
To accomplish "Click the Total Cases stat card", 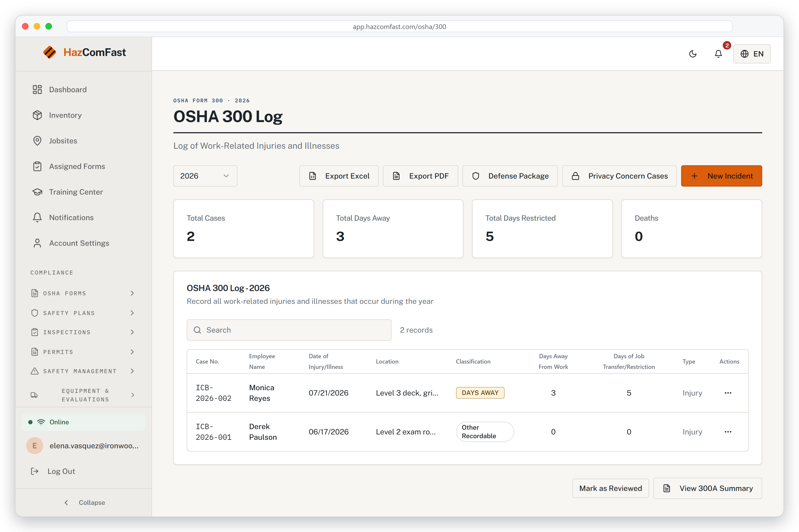I will click(x=244, y=229).
